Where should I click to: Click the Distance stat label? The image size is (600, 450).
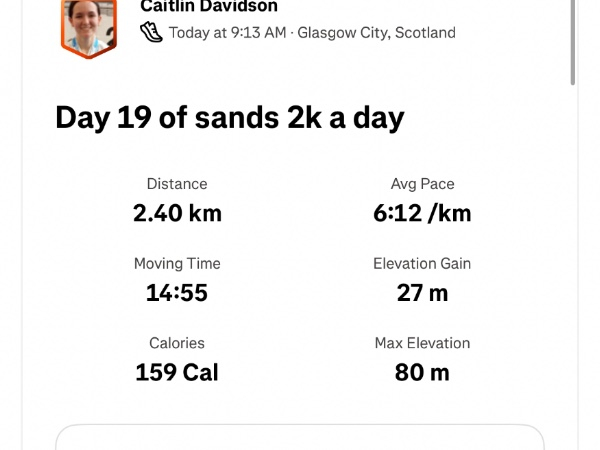(177, 184)
